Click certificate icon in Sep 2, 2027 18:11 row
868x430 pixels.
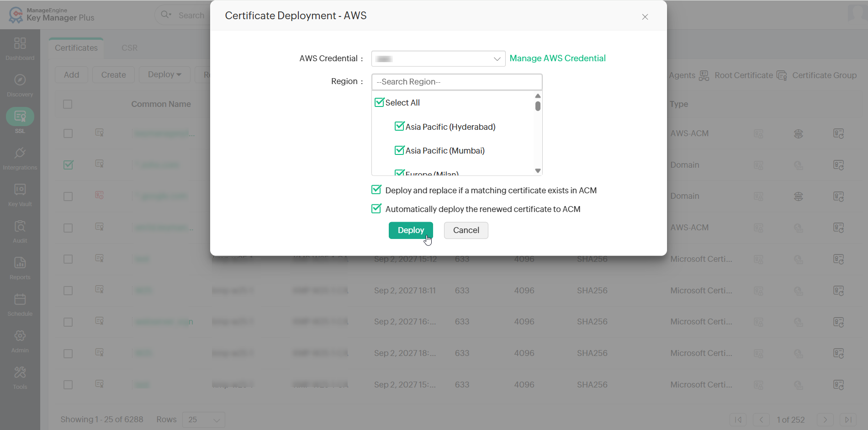(x=99, y=289)
